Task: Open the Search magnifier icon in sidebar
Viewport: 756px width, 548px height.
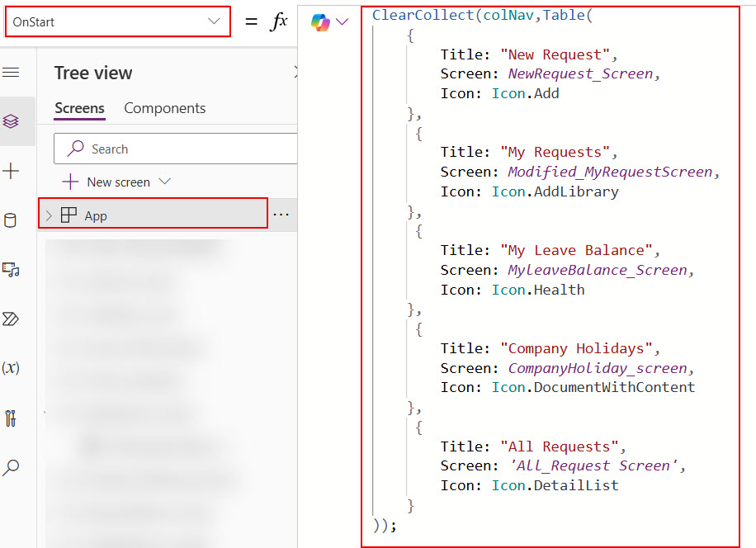Action: click(x=11, y=467)
